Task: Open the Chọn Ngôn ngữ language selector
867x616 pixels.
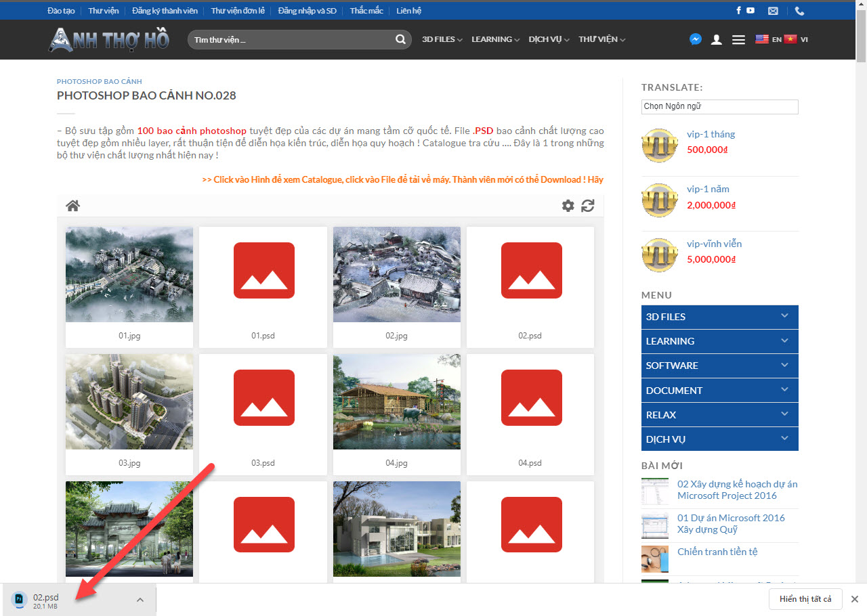Action: [x=719, y=107]
